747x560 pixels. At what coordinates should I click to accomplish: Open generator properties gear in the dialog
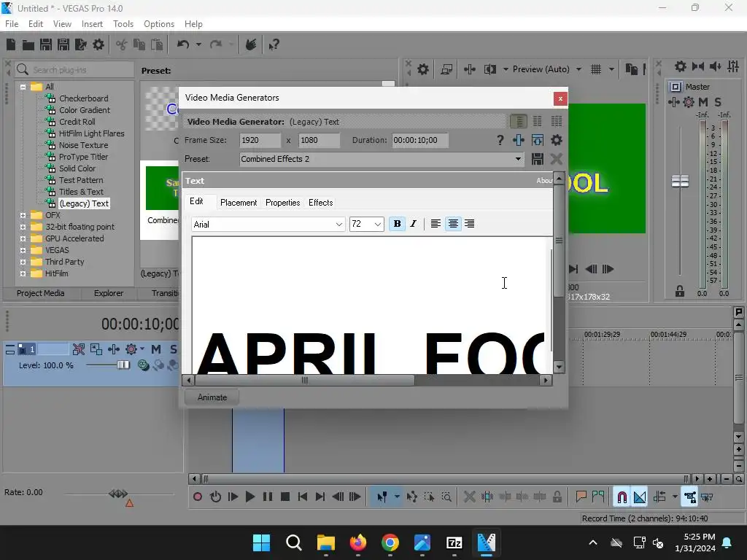pos(557,140)
